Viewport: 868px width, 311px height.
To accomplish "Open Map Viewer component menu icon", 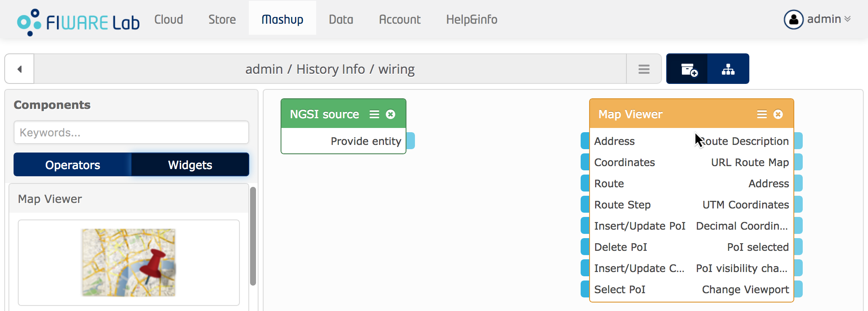I will click(x=762, y=114).
